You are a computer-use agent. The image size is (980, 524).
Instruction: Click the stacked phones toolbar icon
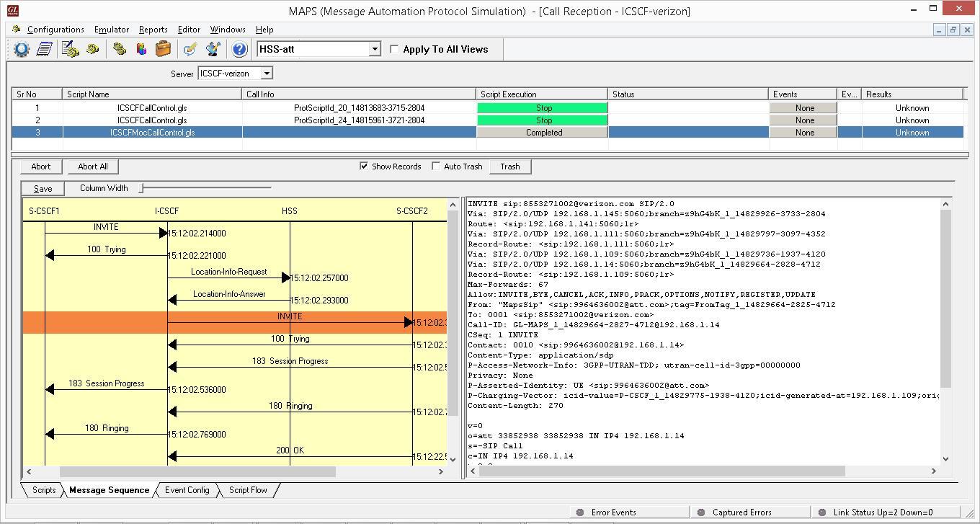(120, 49)
